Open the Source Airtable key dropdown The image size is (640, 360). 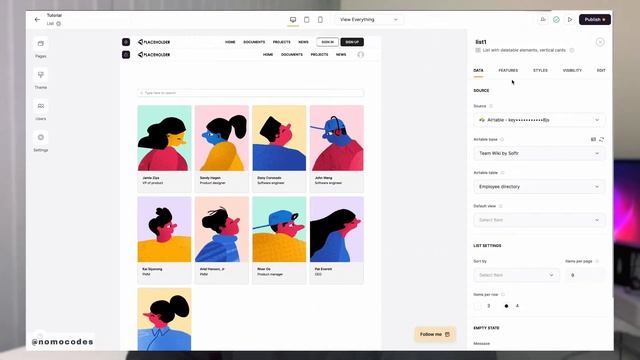pyautogui.click(x=539, y=120)
